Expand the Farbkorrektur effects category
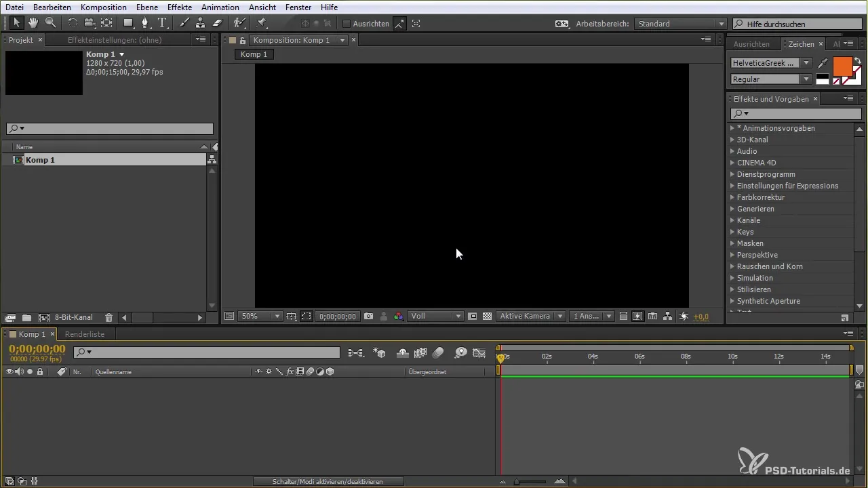Image resolution: width=868 pixels, height=488 pixels. coord(732,197)
